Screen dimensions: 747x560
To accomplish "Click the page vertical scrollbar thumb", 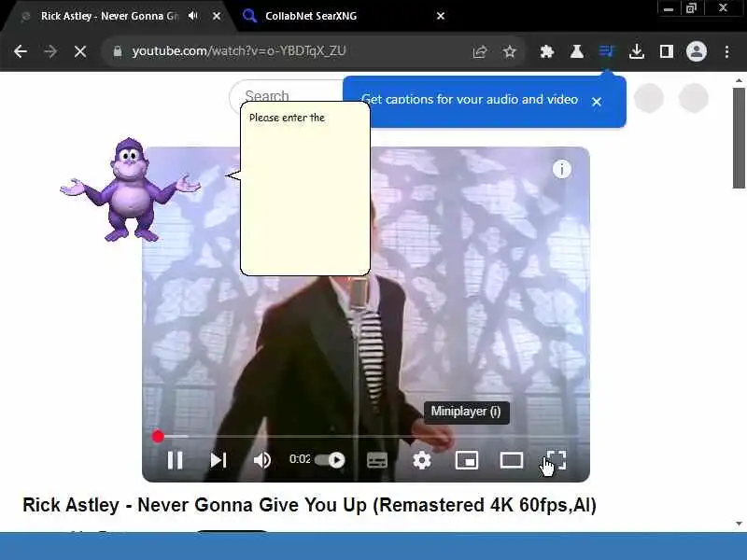I will coord(739,138).
